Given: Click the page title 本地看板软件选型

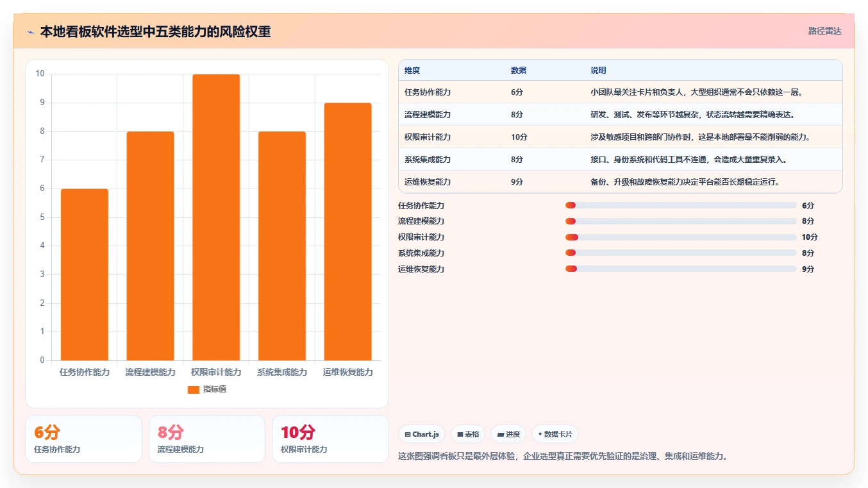Looking at the screenshot, I should click(155, 31).
